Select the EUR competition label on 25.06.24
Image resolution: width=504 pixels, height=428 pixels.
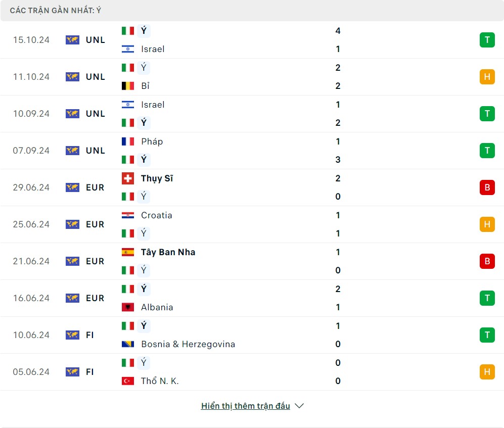(x=95, y=224)
